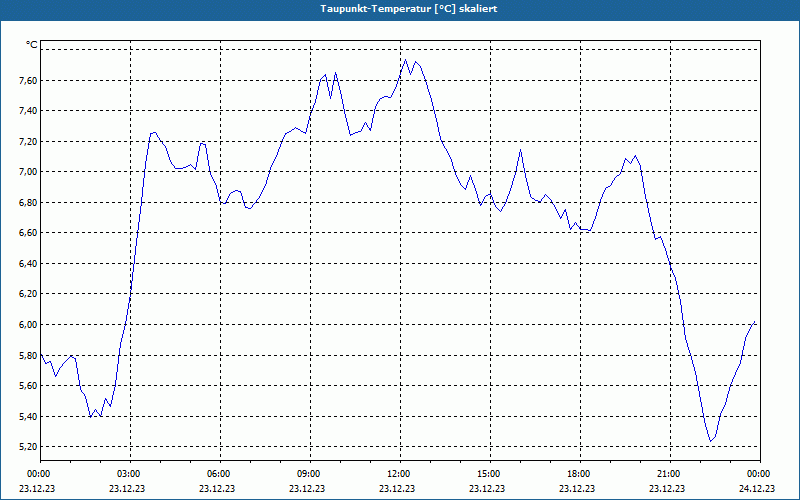800x500 pixels.
Task: Click the 5,20 y-axis value
Action: [x=28, y=446]
